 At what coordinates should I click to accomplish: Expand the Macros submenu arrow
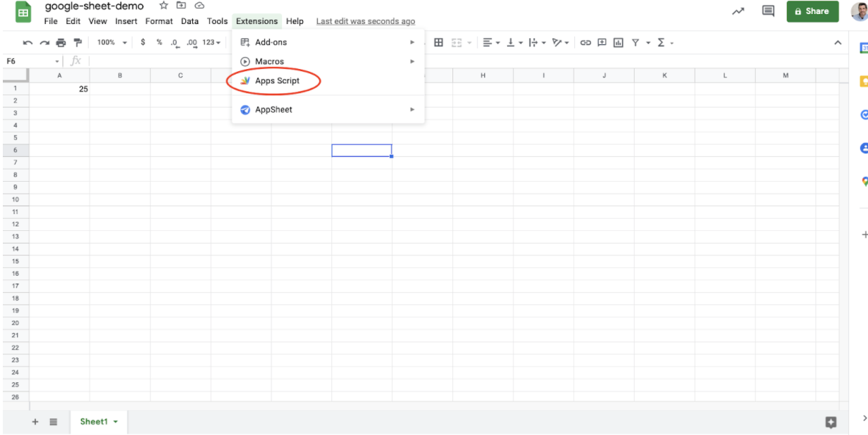(412, 61)
